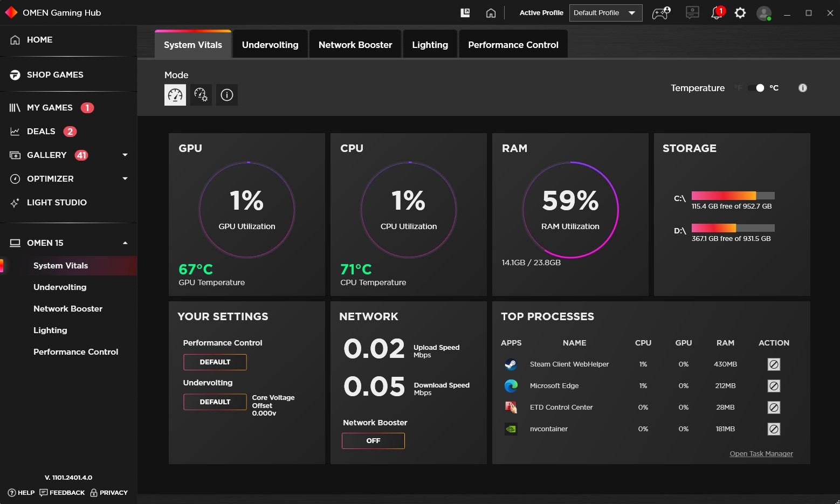Click the Performance Control DEFAULT button
Screen dimensions: 840x504
click(x=215, y=362)
